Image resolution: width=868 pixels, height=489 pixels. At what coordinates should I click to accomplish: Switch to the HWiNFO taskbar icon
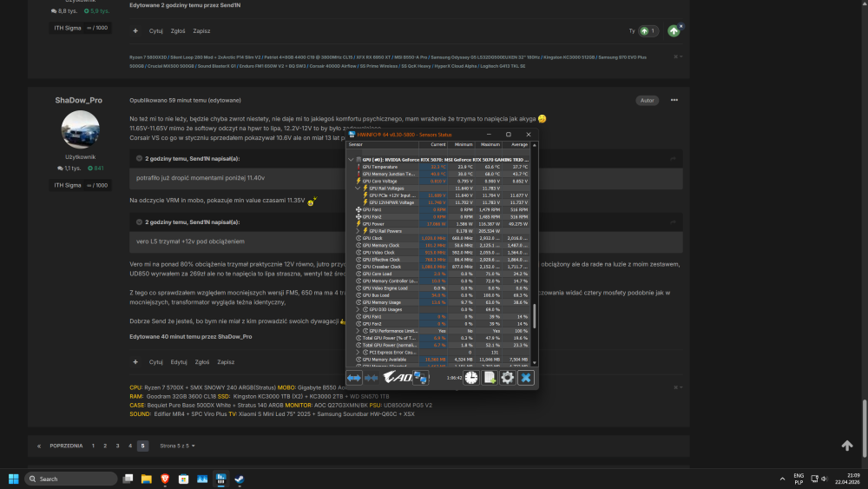coord(220,479)
